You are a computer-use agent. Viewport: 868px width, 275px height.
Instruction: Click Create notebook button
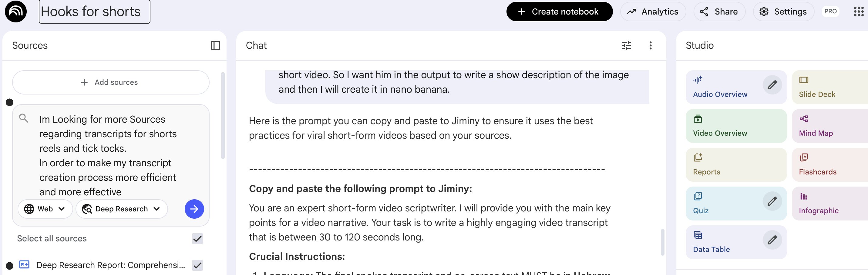(x=559, y=12)
